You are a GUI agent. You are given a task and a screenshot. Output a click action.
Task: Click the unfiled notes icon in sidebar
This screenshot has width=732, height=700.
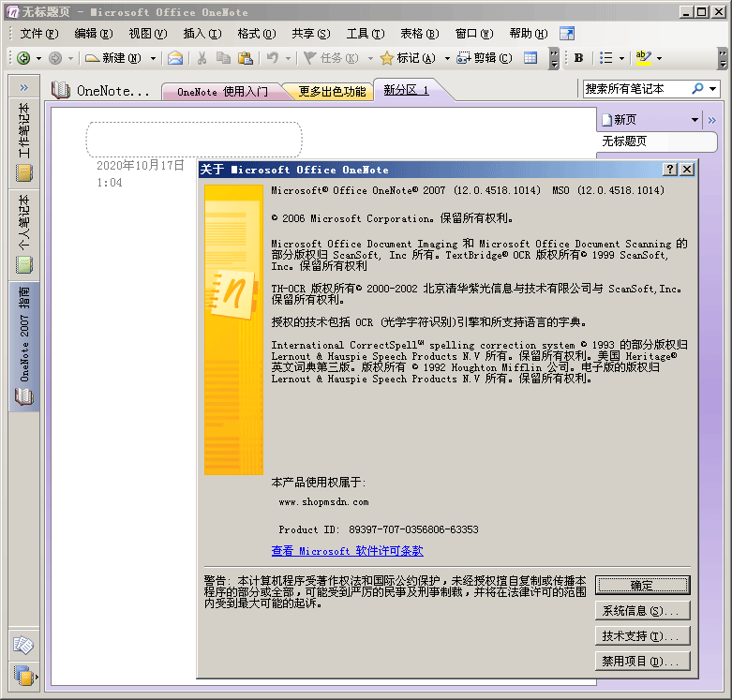click(x=23, y=645)
